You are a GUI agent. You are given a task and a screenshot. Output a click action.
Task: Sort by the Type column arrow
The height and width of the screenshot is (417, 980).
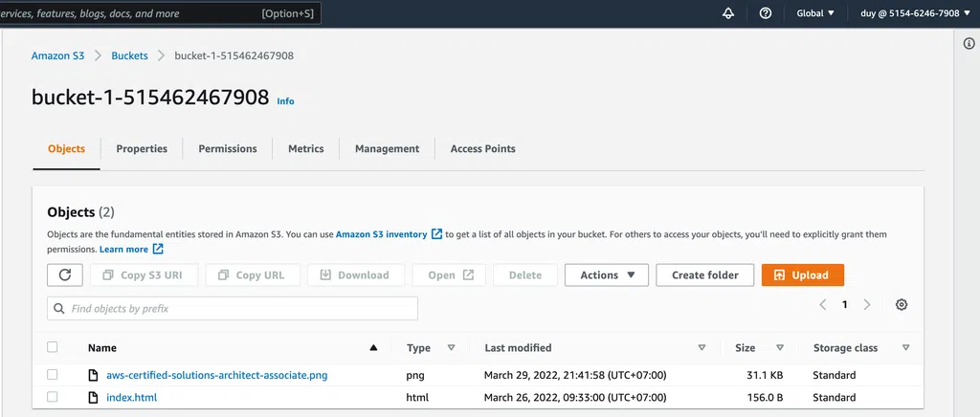pos(452,348)
